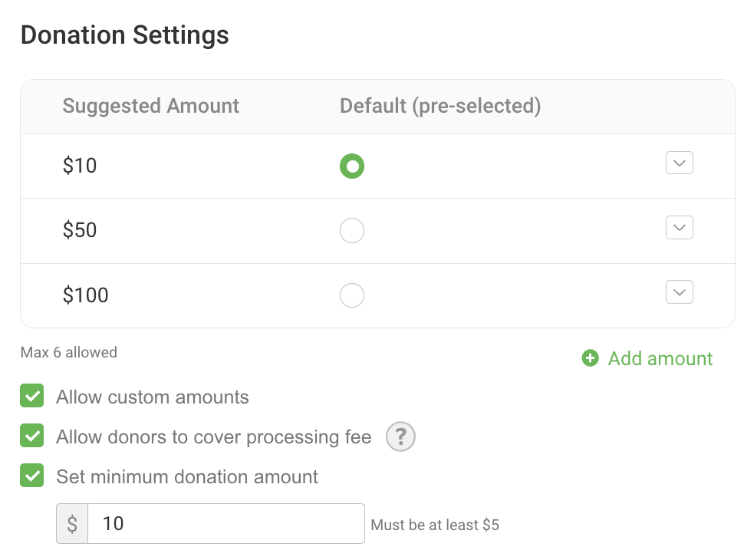Click the $10 suggested amount value

[x=80, y=166]
